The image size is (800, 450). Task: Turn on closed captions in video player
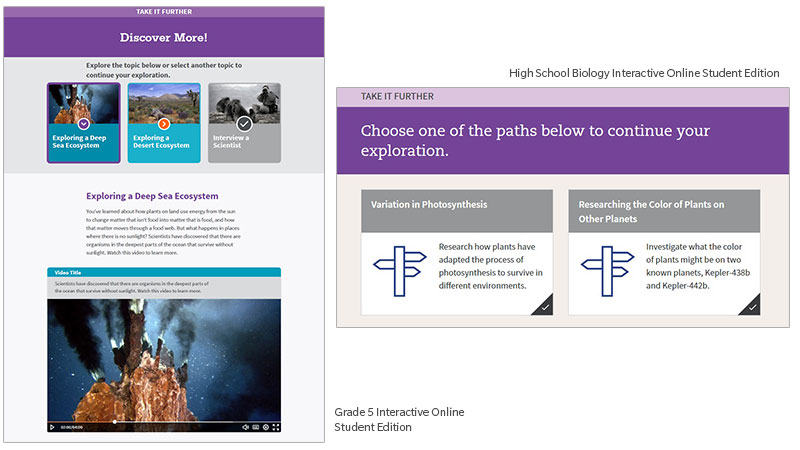click(256, 427)
